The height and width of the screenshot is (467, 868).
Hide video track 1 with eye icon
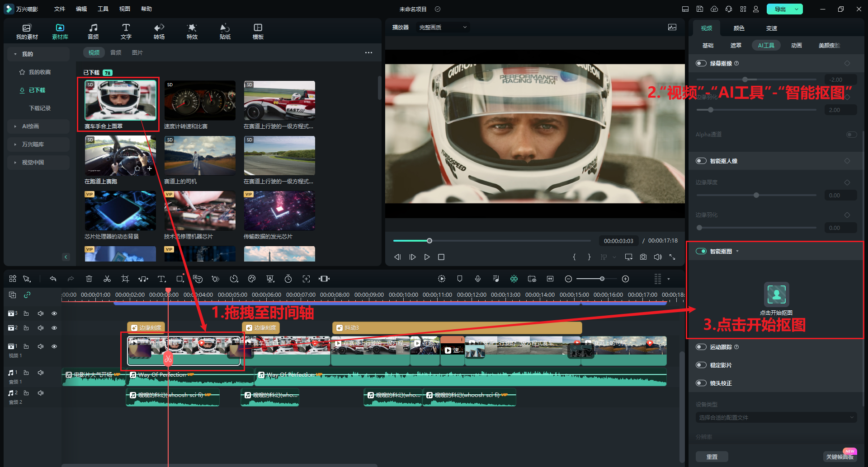coord(54,346)
